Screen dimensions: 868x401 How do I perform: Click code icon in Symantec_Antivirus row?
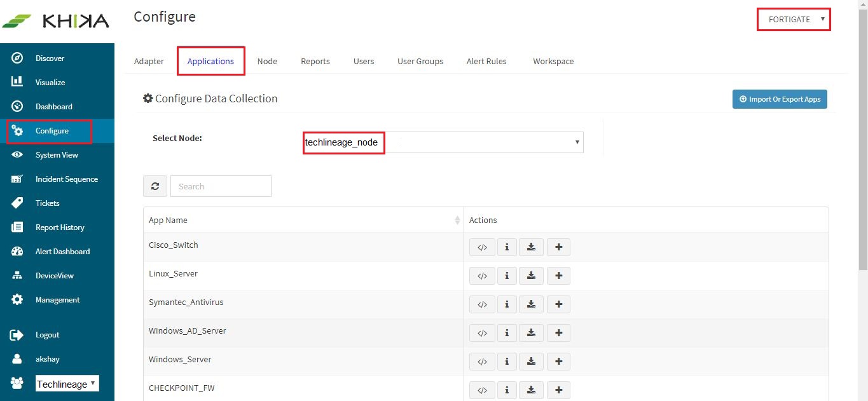pos(482,304)
